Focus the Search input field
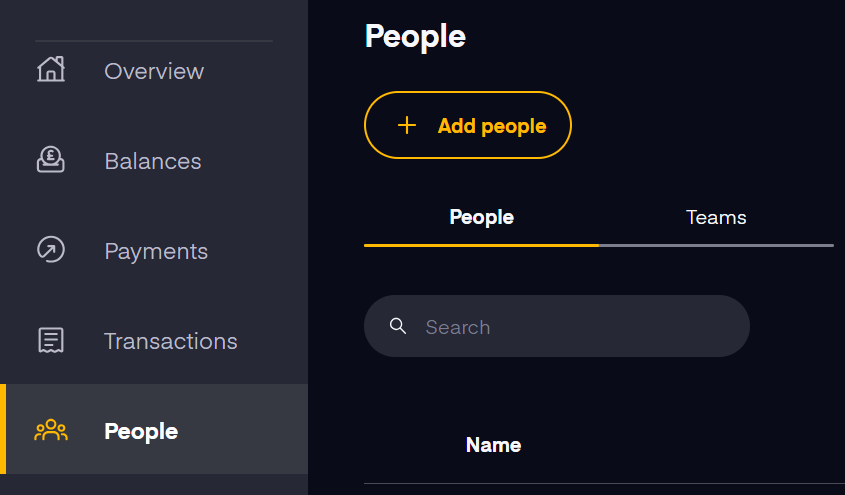This screenshot has height=495, width=845. click(x=557, y=326)
